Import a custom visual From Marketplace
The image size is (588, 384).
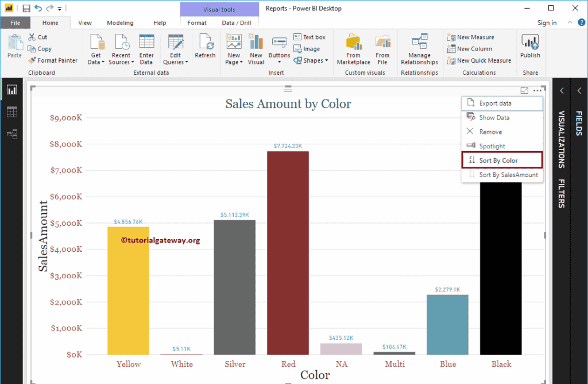(x=354, y=49)
